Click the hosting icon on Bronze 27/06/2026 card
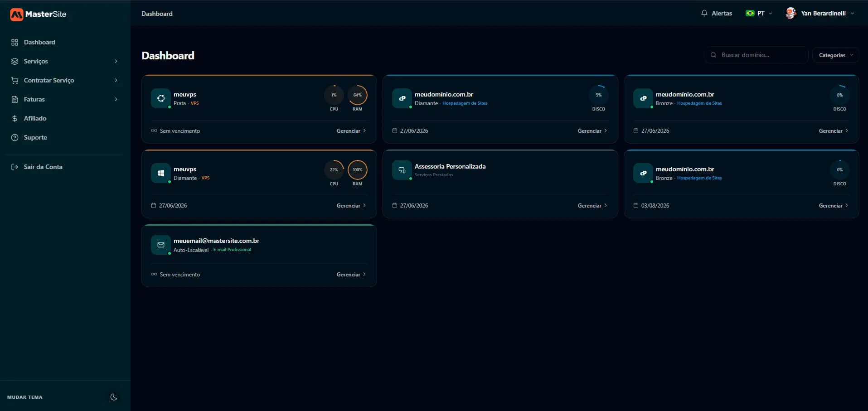 pyautogui.click(x=643, y=98)
